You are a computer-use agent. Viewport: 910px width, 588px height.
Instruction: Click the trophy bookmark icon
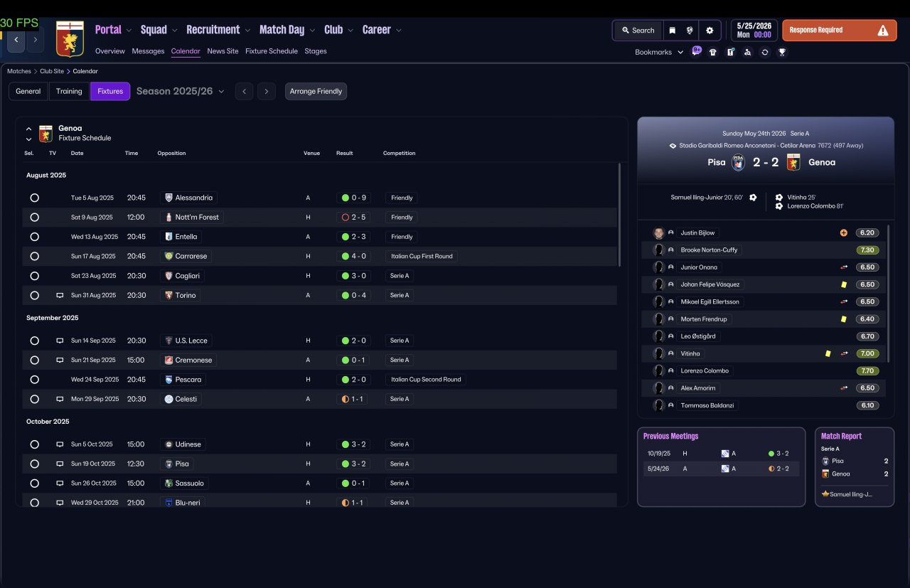click(782, 52)
